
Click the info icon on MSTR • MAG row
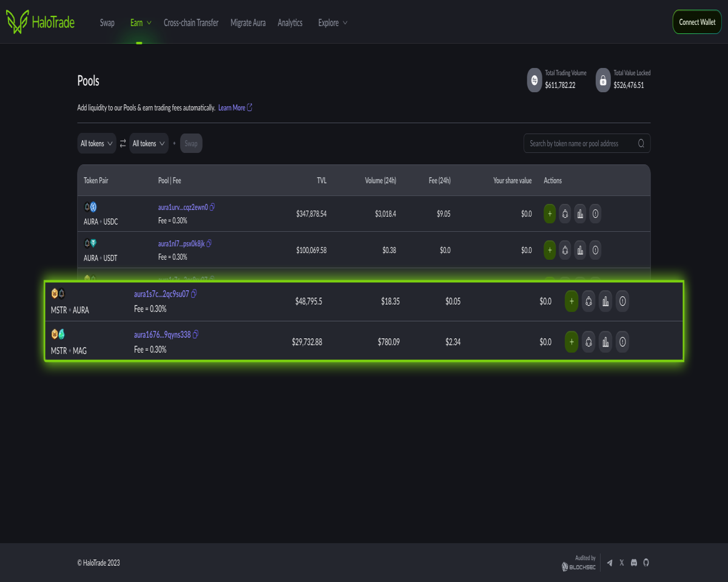click(x=622, y=342)
